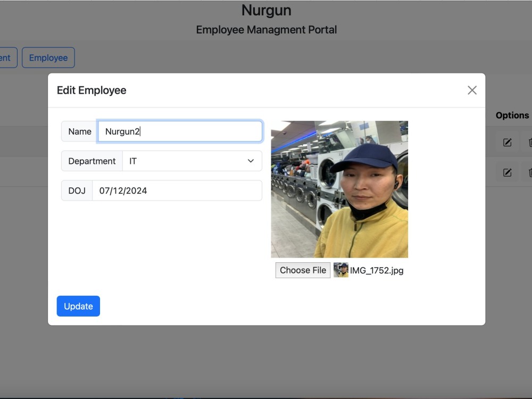
Task: Click the Nurgun page heading
Action: tap(267, 10)
